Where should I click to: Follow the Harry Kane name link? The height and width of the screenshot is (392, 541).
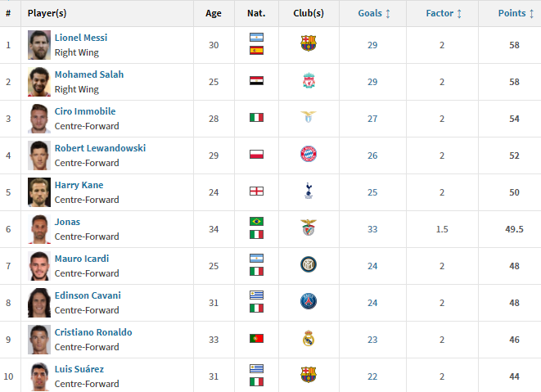(79, 185)
